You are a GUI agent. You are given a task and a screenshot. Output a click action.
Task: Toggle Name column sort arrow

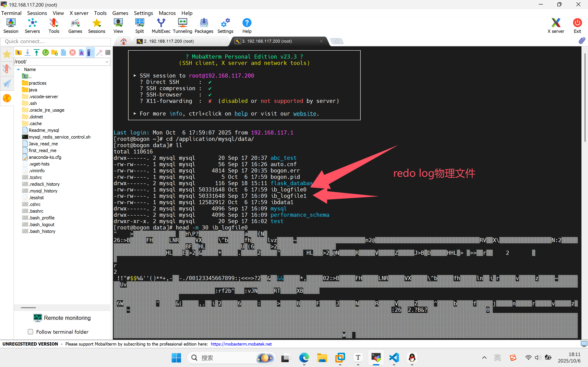(x=18, y=69)
